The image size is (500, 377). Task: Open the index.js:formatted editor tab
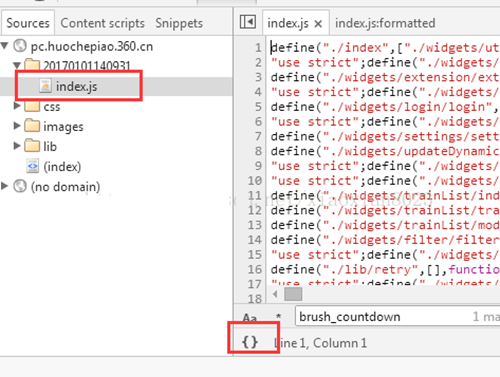click(x=385, y=23)
